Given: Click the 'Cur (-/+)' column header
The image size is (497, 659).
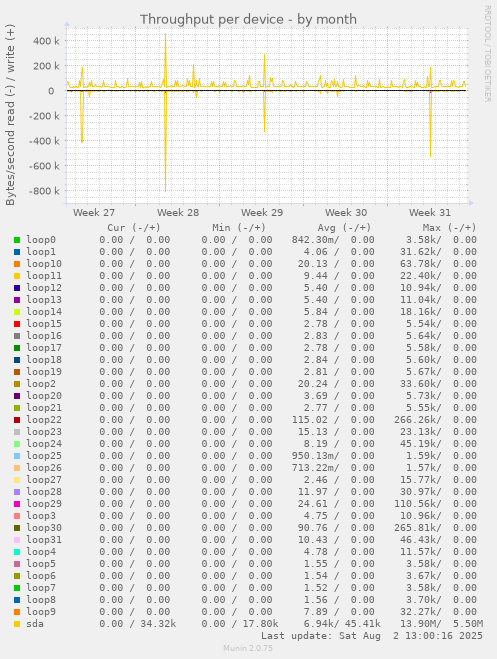Looking at the screenshot, I should (x=134, y=228).
